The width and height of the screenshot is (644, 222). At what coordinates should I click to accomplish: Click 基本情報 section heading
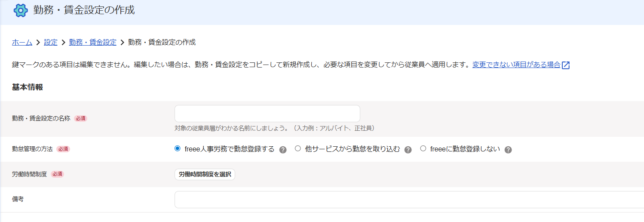28,87
